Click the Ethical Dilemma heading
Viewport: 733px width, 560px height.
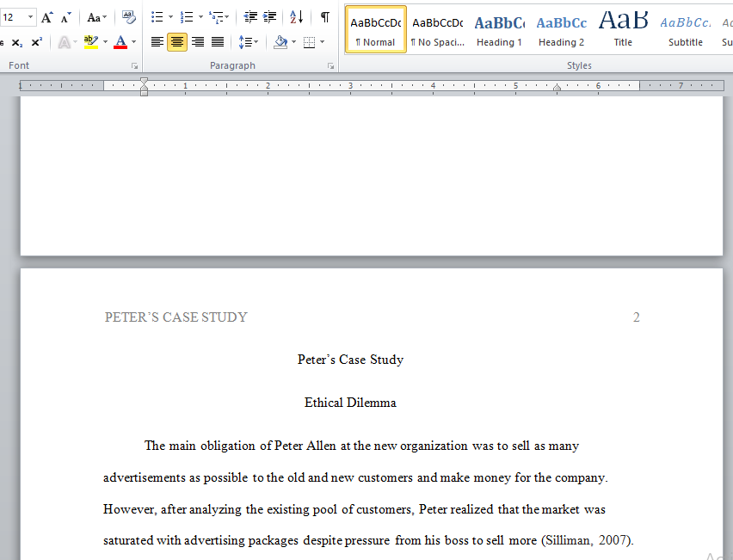pyautogui.click(x=350, y=403)
